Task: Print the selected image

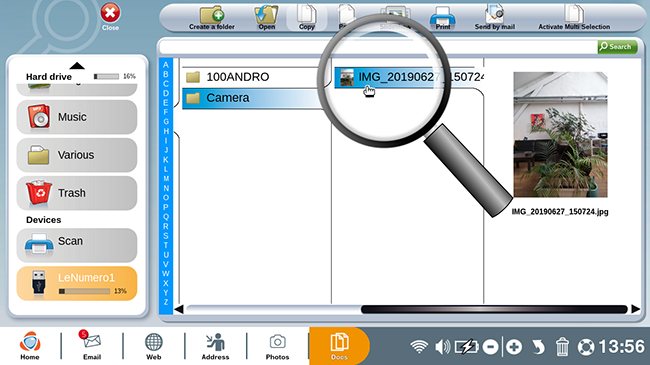Action: pyautogui.click(x=442, y=19)
